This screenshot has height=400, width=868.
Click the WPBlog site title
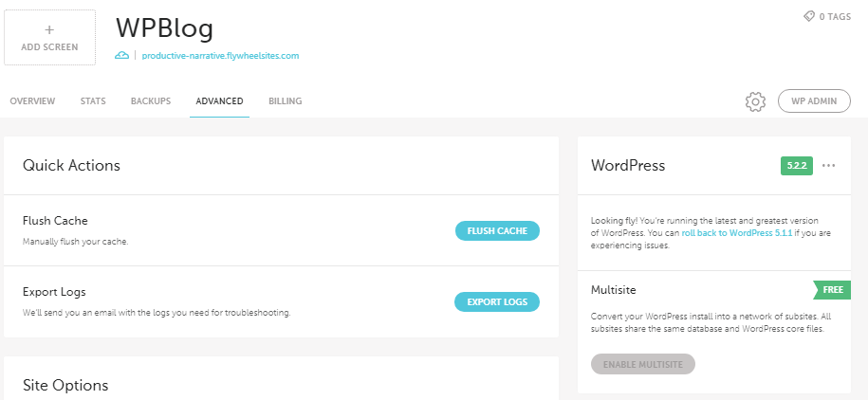tap(164, 27)
